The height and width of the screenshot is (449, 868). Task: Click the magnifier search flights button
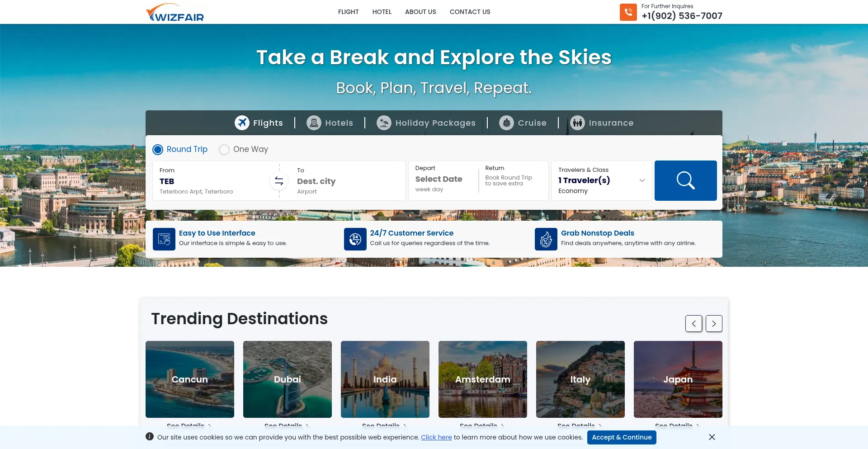point(685,180)
